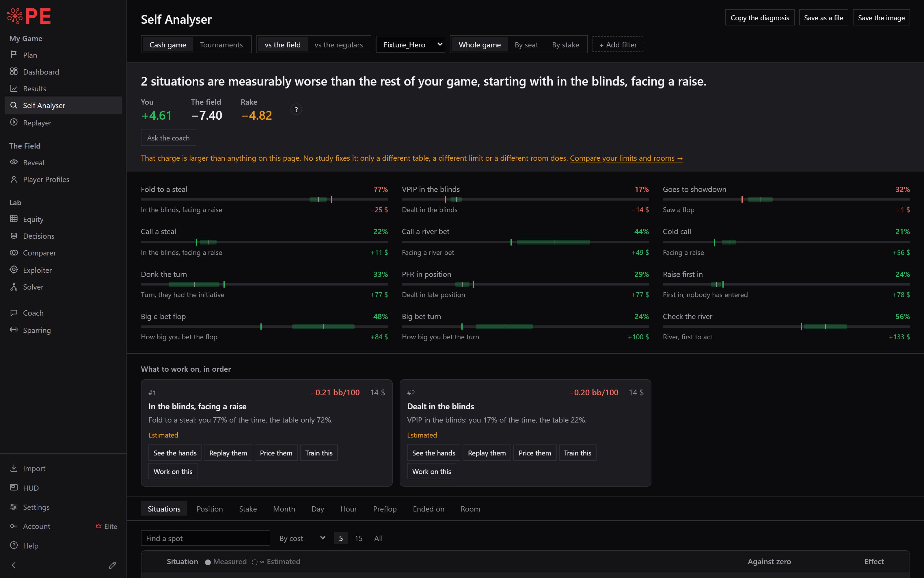Open the Comparer icon
924x578 pixels.
[x=14, y=252]
